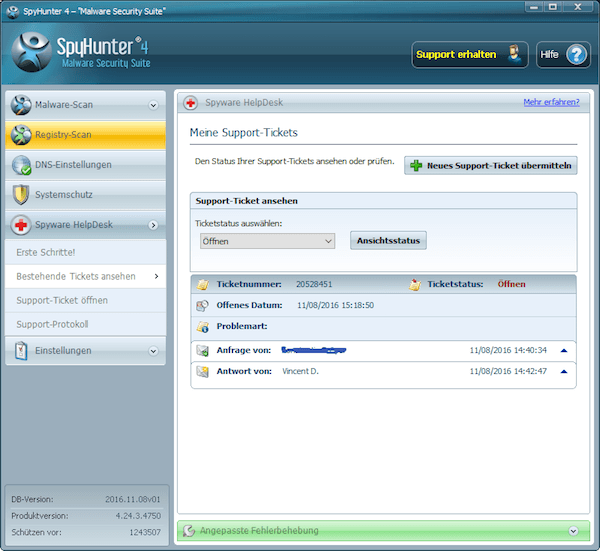Click the Angepasste Fehlerbehebung wrench icon
Screen dimensions: 600x551
click(189, 530)
